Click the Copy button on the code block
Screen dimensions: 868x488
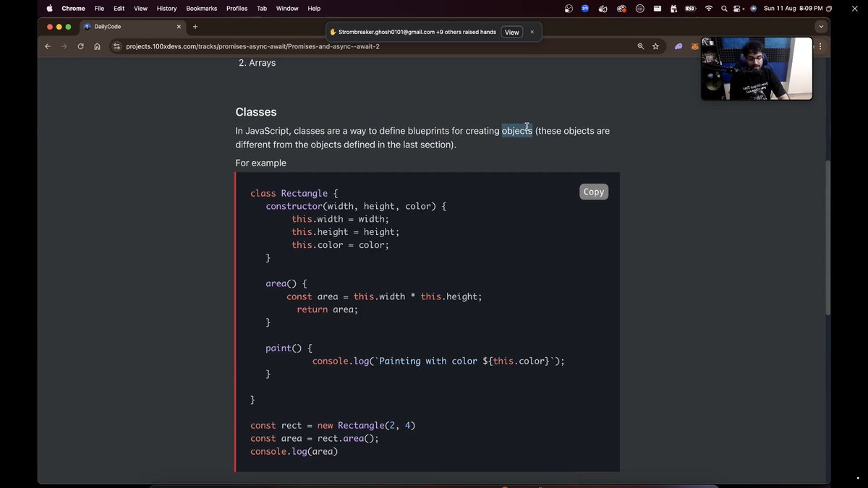pos(593,191)
